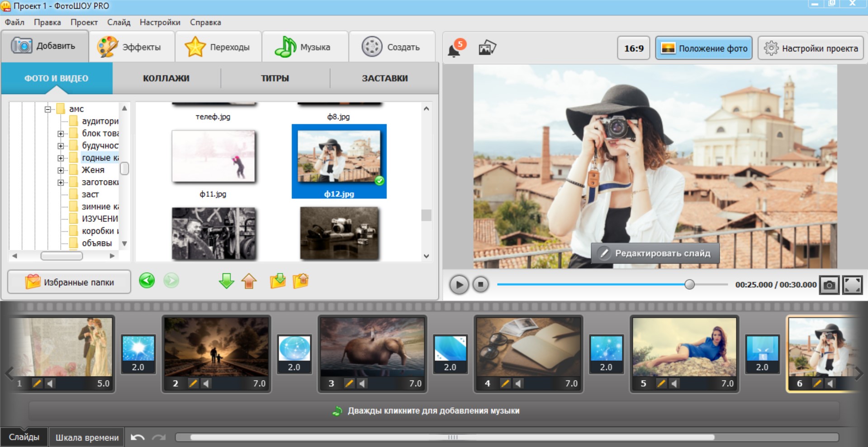This screenshot has height=447, width=868.
Task: Open the Настройки menu
Action: point(160,22)
